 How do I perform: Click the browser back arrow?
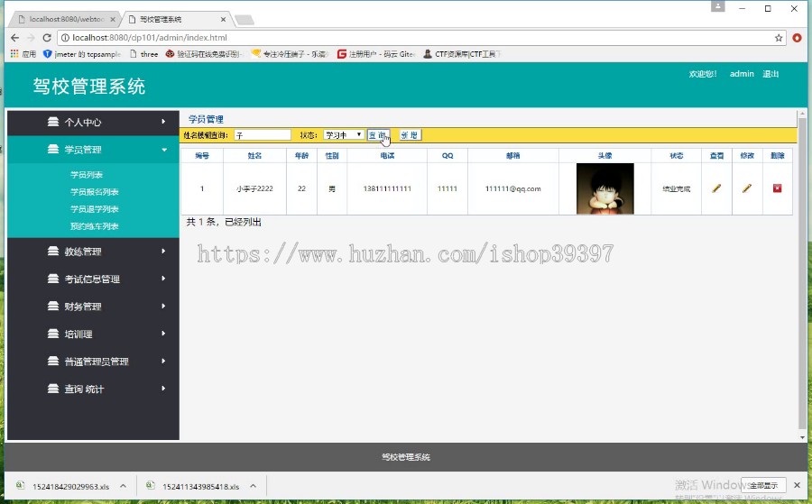14,38
